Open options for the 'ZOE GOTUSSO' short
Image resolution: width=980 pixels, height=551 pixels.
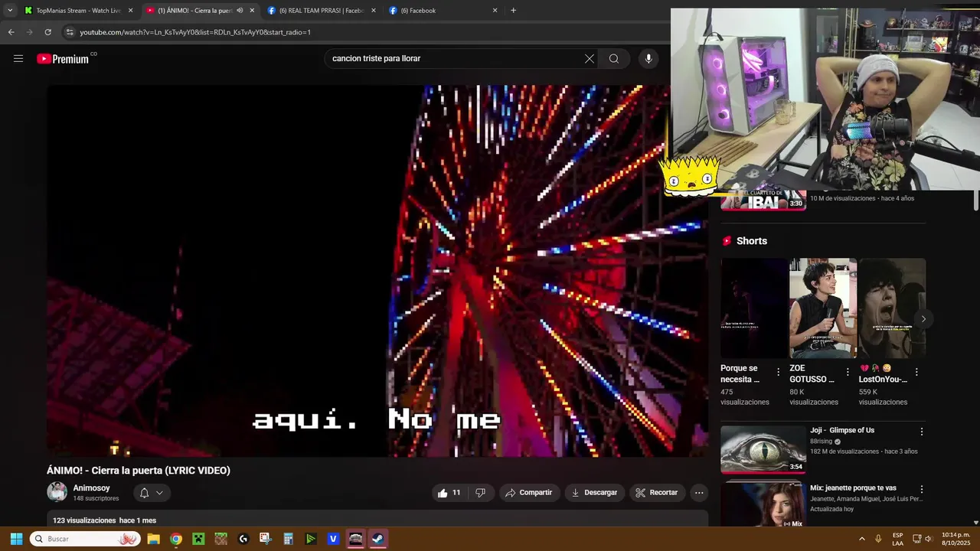[848, 372]
